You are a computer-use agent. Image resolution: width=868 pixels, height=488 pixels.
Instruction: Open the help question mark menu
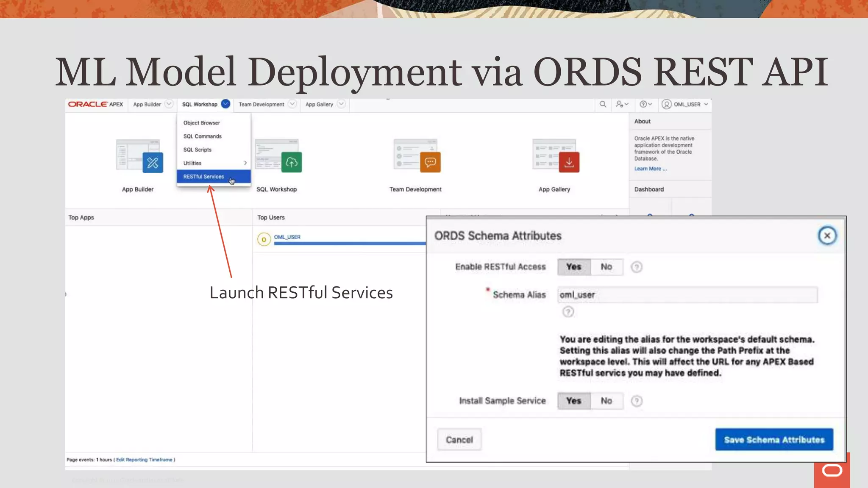645,104
